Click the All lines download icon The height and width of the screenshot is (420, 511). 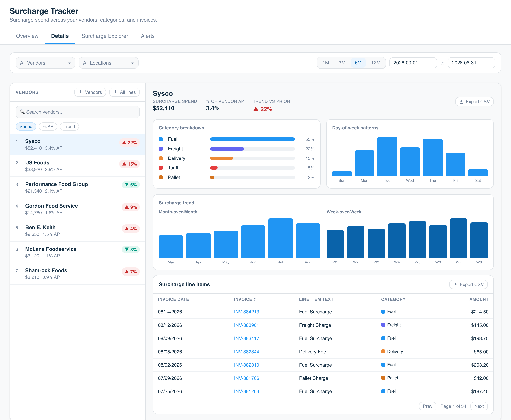116,92
